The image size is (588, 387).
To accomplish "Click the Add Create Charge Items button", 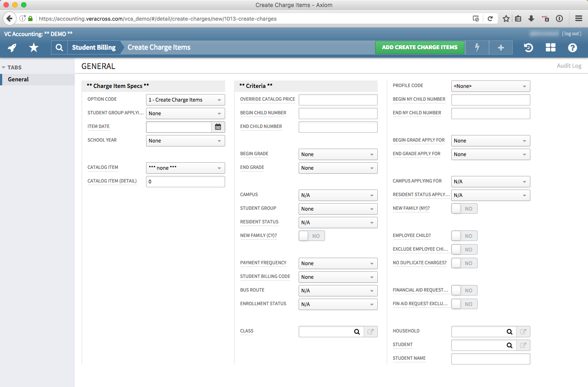I will pyautogui.click(x=420, y=47).
